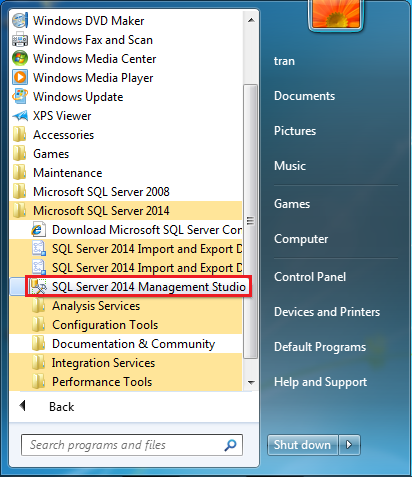This screenshot has height=477, width=412.
Task: Click Download Microsoft SQL Server Internet Explorer icon
Action: tap(39, 230)
